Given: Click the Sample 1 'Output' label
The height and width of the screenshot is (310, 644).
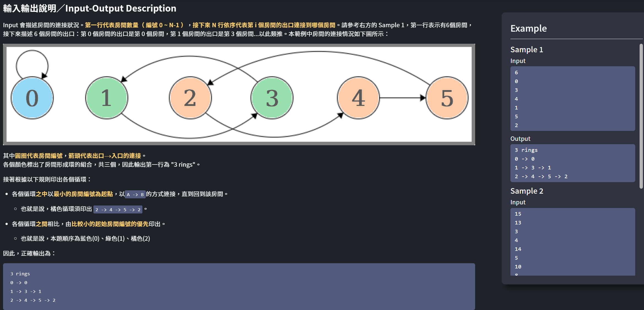Looking at the screenshot, I should tap(520, 139).
